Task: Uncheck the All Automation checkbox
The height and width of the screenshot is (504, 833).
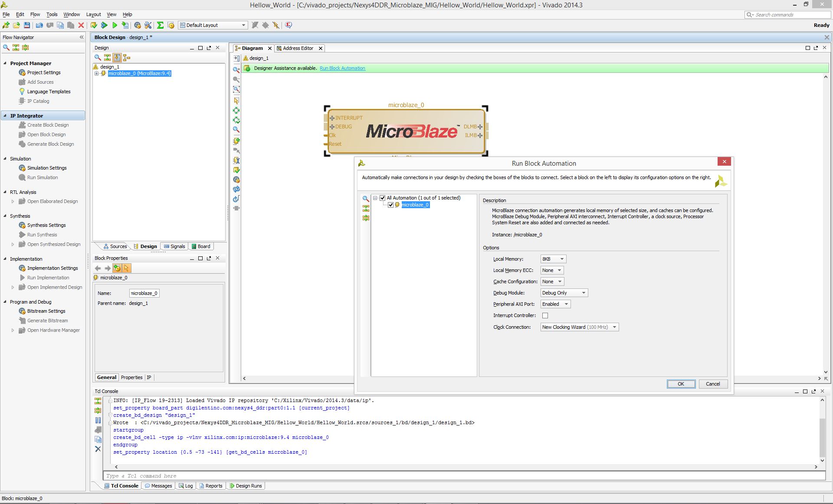Action: pyautogui.click(x=382, y=198)
